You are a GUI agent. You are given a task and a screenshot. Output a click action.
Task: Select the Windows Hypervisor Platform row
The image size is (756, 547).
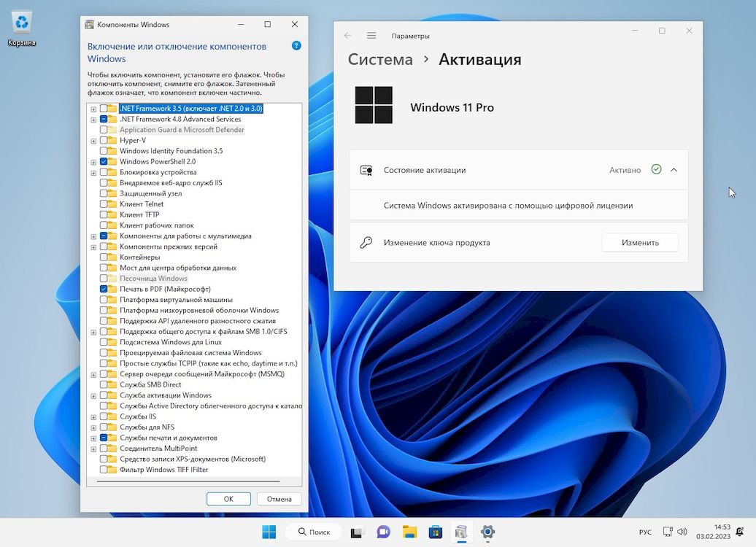point(199,311)
